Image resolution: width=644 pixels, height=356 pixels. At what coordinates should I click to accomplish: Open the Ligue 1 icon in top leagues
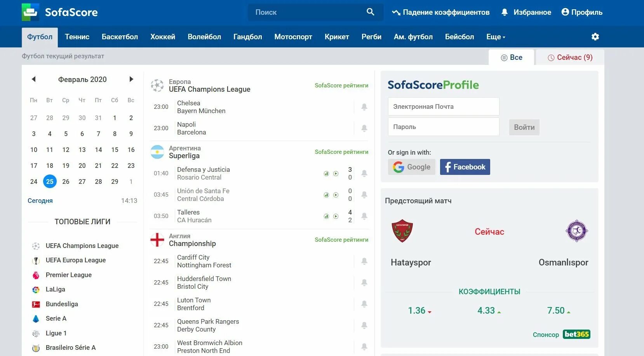coord(36,333)
